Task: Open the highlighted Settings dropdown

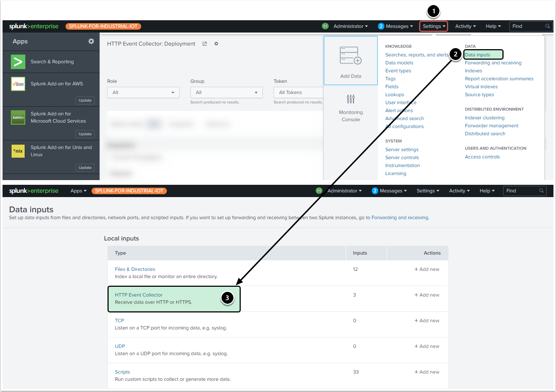Action: click(x=434, y=26)
